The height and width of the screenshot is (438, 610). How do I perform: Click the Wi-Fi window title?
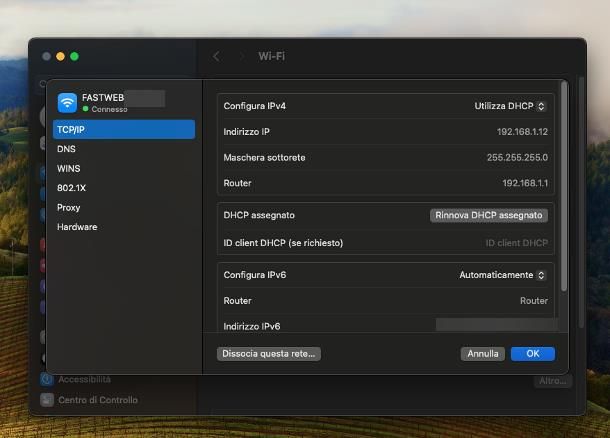(x=272, y=56)
